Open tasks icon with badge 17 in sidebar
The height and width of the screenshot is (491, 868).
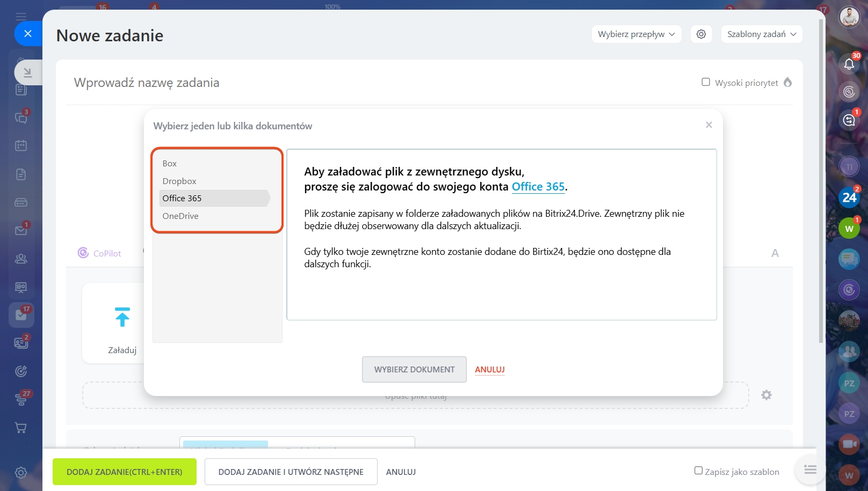[21, 315]
